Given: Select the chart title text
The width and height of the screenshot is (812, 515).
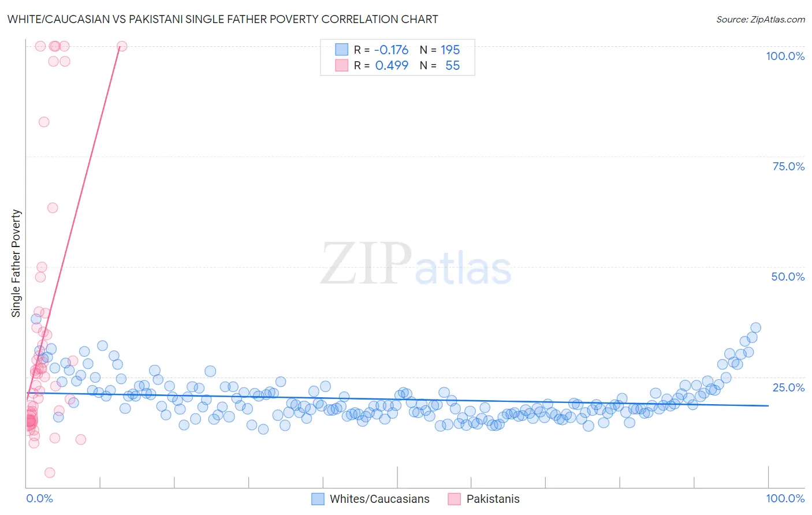Looking at the screenshot, I should pyautogui.click(x=222, y=19).
